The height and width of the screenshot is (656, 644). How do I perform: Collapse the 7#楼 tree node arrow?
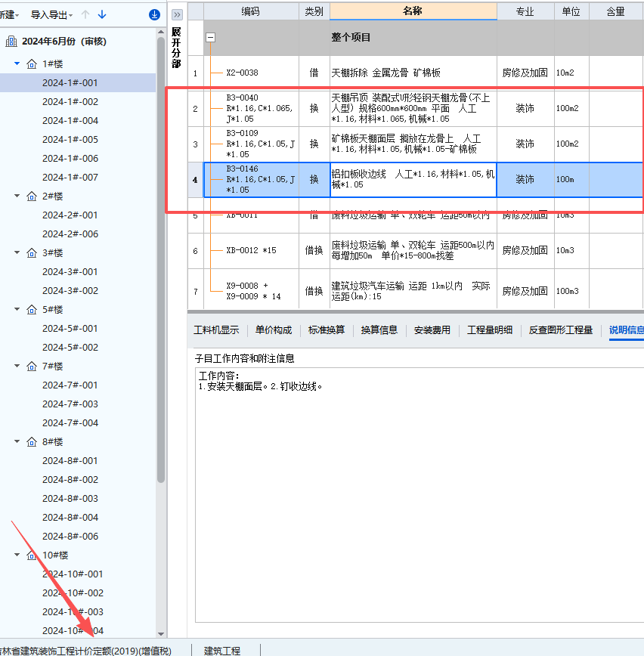(17, 366)
